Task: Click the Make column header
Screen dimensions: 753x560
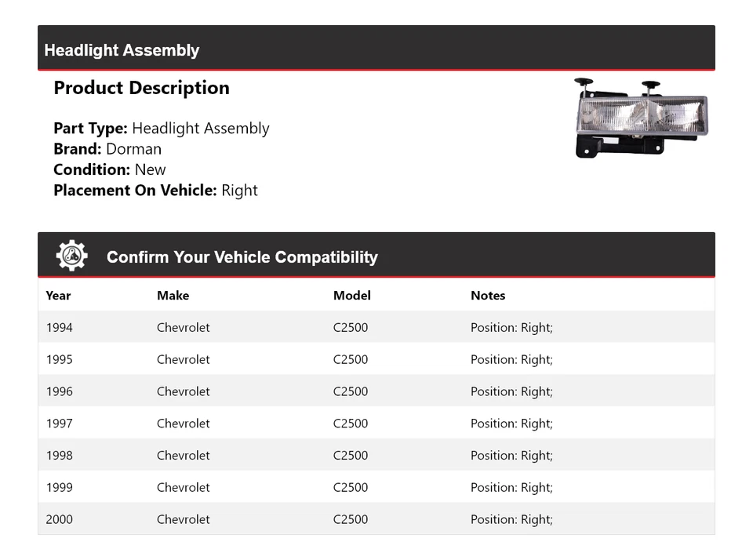Action: [x=173, y=296]
